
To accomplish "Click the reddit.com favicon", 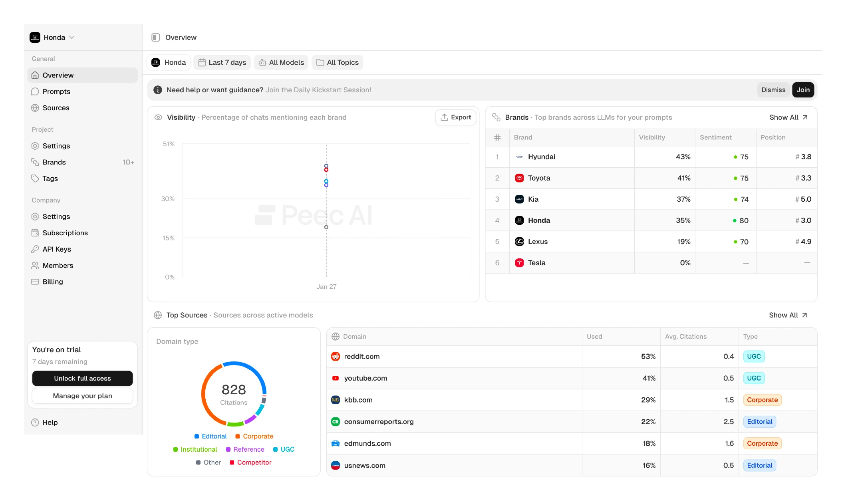I will 336,357.
